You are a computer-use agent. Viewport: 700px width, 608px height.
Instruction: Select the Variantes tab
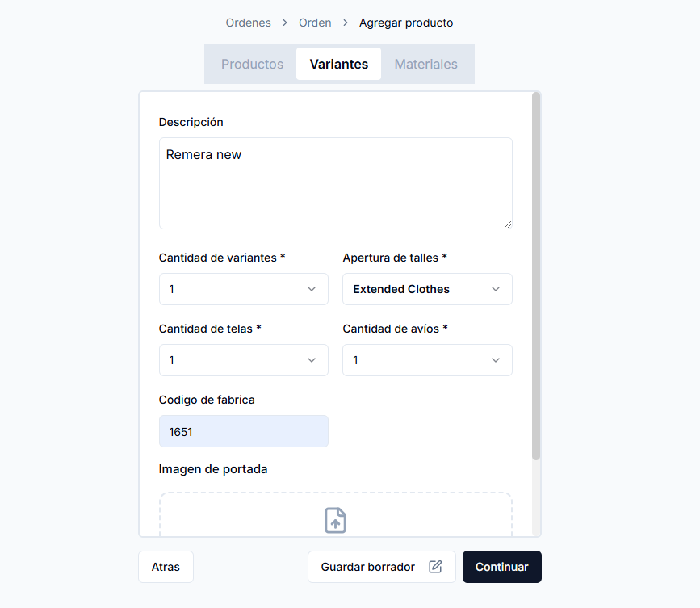pos(339,64)
